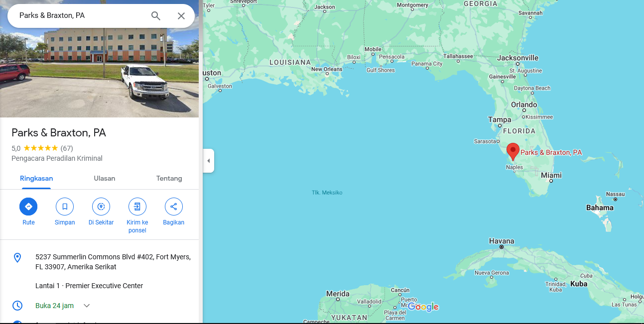The height and width of the screenshot is (324, 644).
Task: Click Lantai 1 · Premier Executive Center text
Action: [x=89, y=286]
